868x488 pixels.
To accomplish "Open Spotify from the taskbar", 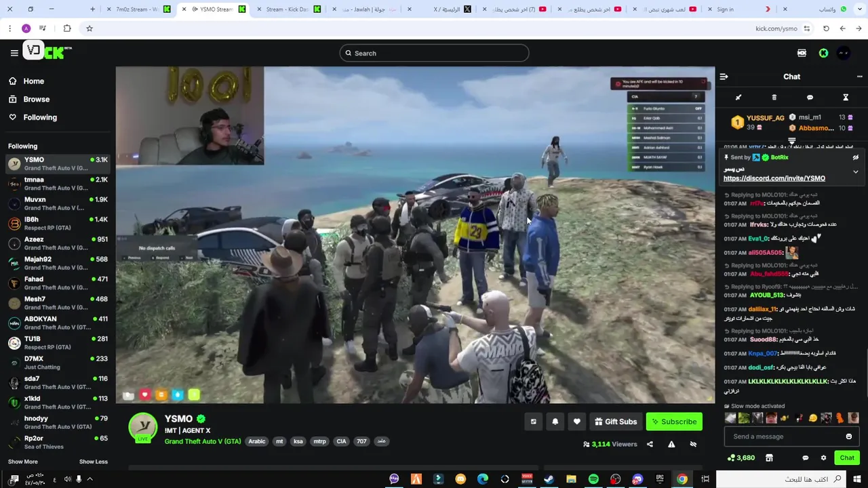I will pyautogui.click(x=593, y=479).
